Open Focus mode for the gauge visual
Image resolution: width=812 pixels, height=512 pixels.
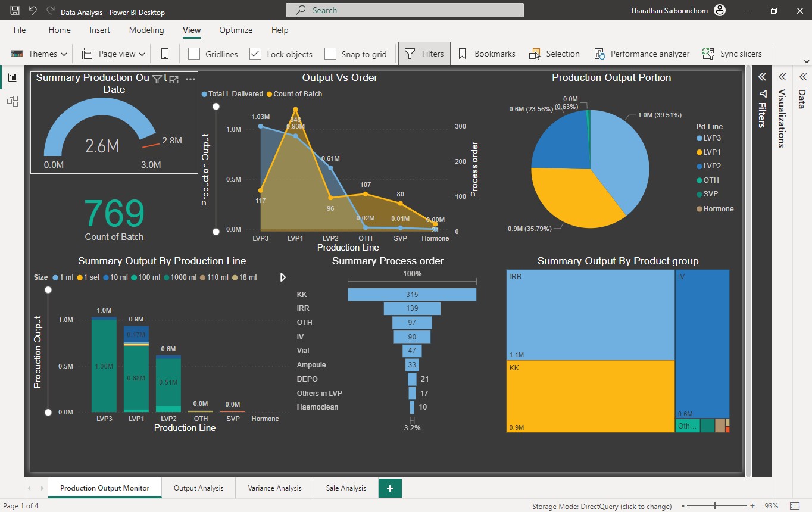pyautogui.click(x=174, y=79)
